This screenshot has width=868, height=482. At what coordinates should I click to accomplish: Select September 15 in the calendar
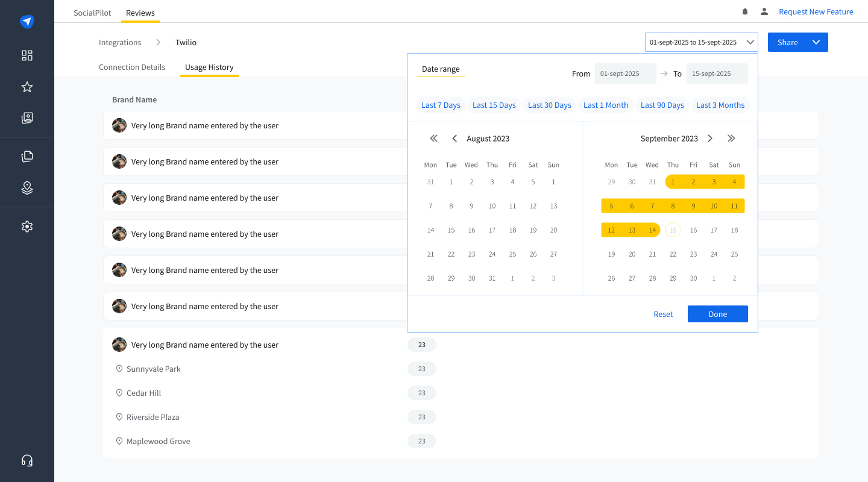673,230
